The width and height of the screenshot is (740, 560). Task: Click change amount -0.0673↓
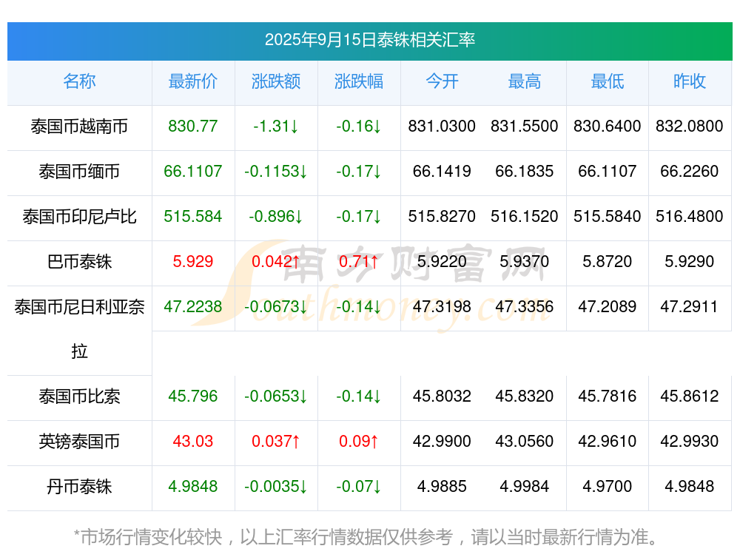point(276,307)
